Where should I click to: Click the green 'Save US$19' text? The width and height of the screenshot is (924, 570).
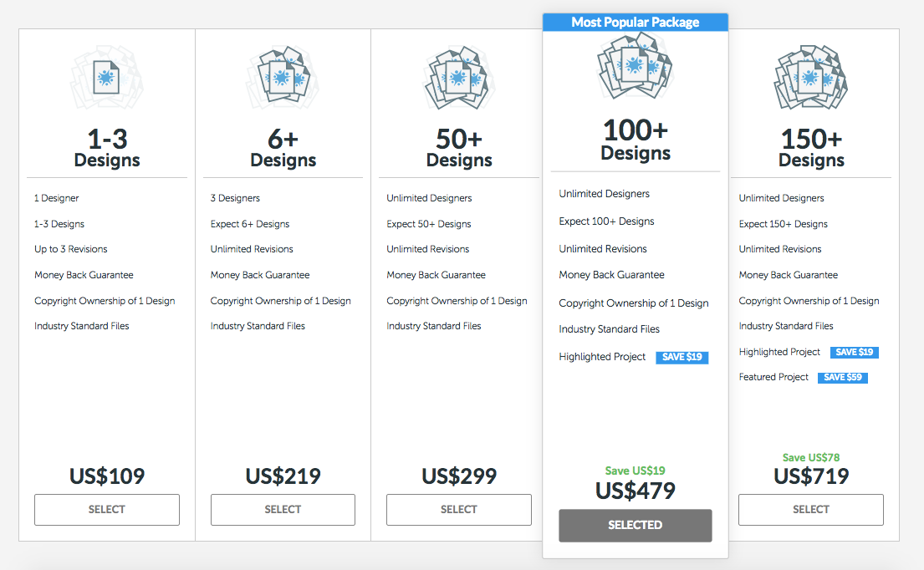pos(636,471)
